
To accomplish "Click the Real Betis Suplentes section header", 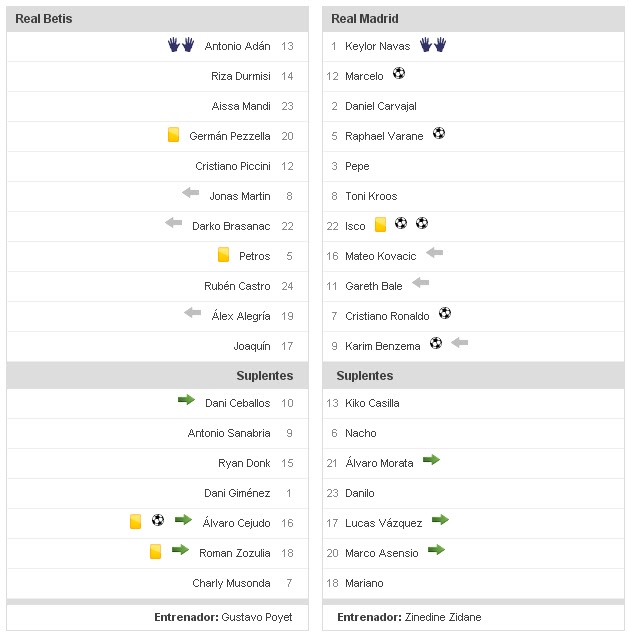I will [265, 376].
